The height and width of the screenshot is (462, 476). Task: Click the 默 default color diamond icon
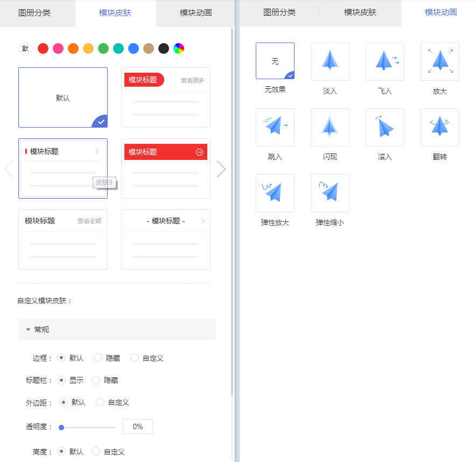click(x=25, y=48)
